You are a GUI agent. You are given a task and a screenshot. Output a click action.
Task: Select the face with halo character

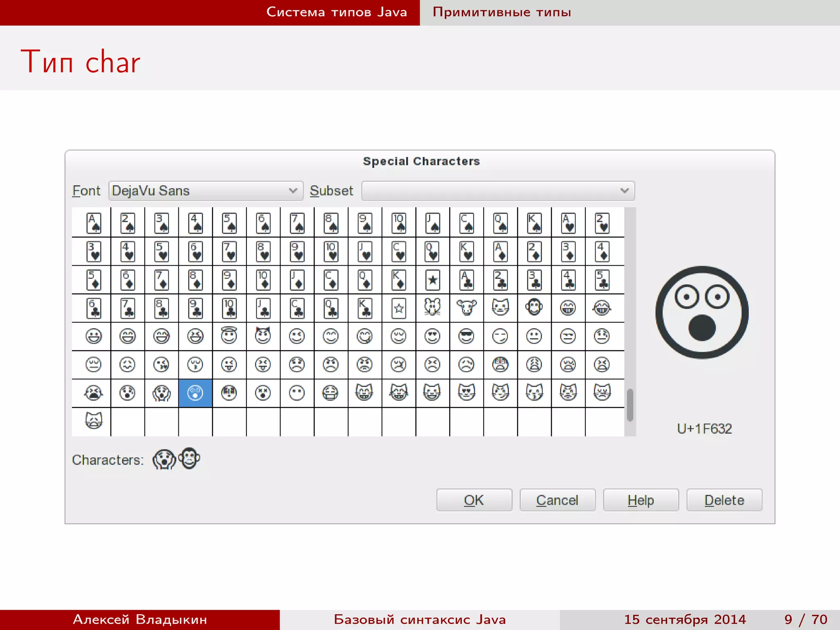click(229, 336)
